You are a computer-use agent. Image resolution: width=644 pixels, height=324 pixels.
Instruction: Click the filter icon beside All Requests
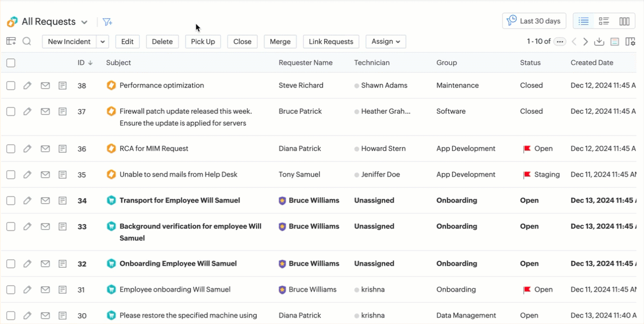point(107,22)
